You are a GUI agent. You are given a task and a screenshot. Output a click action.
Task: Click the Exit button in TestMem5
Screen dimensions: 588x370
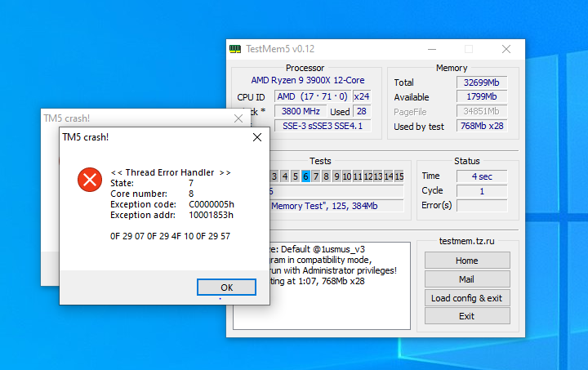[467, 316]
